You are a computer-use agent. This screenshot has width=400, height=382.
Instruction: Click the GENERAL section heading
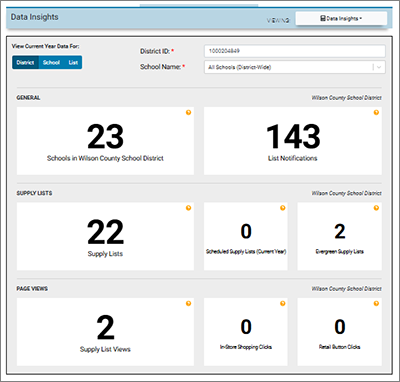[x=28, y=98]
